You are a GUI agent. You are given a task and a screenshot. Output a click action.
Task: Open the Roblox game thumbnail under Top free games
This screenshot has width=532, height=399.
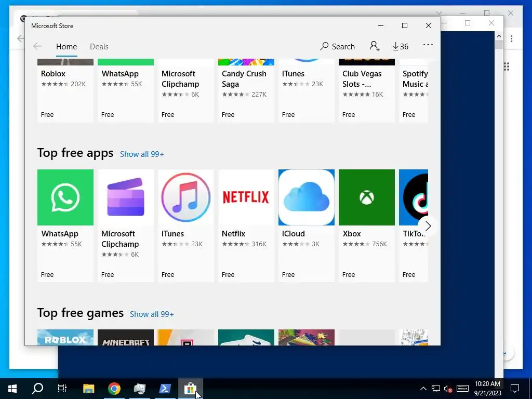65,338
